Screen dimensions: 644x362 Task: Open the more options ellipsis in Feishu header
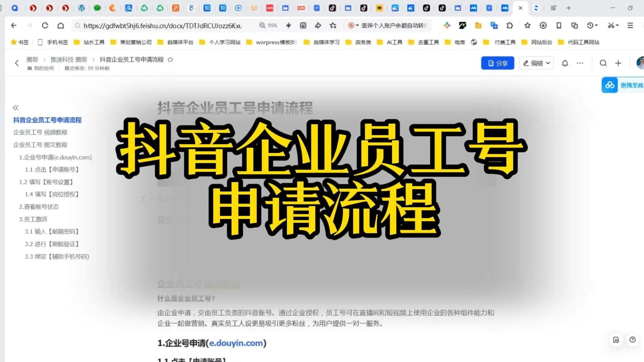[x=580, y=63]
